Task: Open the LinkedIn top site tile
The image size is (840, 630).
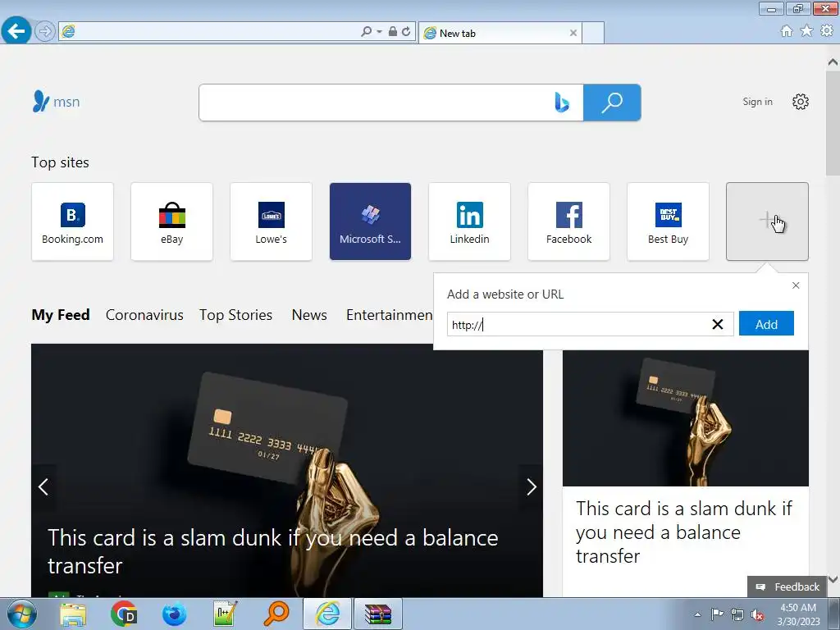Action: (469, 221)
